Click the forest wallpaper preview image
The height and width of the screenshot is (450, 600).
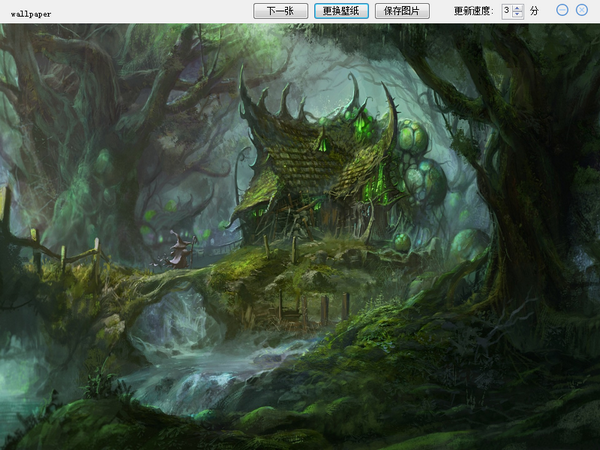[x=300, y=236]
